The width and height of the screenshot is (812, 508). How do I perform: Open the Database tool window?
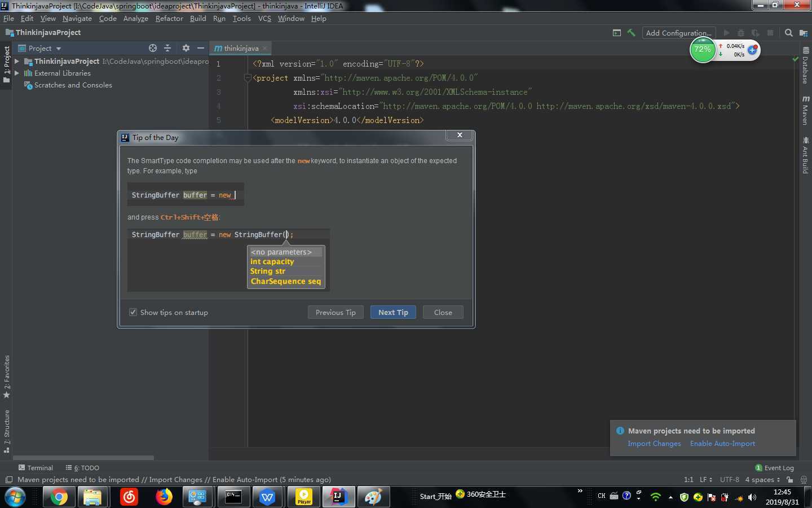click(805, 65)
